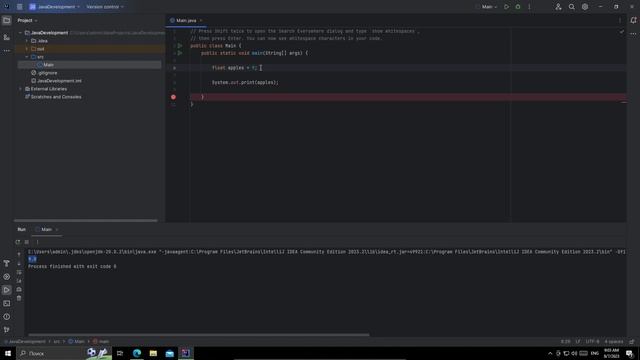
Task: Select the JavaDevelopment.iml file
Action: click(x=59, y=81)
